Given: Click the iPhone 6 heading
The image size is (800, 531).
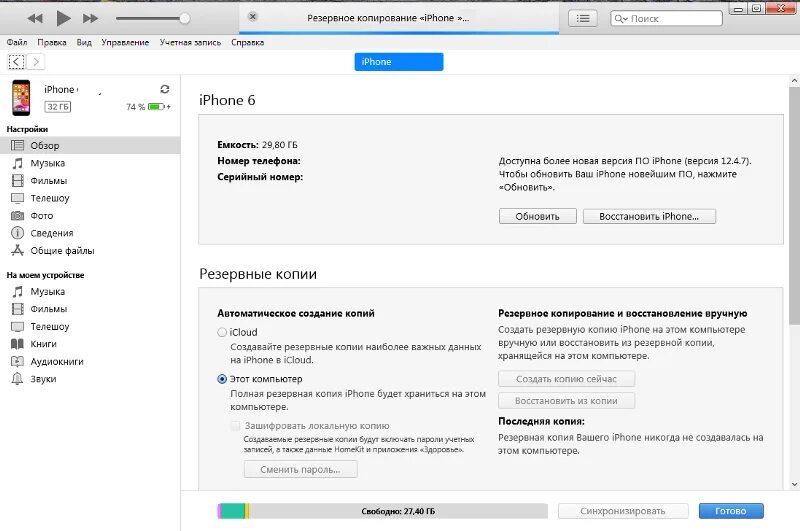Looking at the screenshot, I should pyautogui.click(x=227, y=100).
